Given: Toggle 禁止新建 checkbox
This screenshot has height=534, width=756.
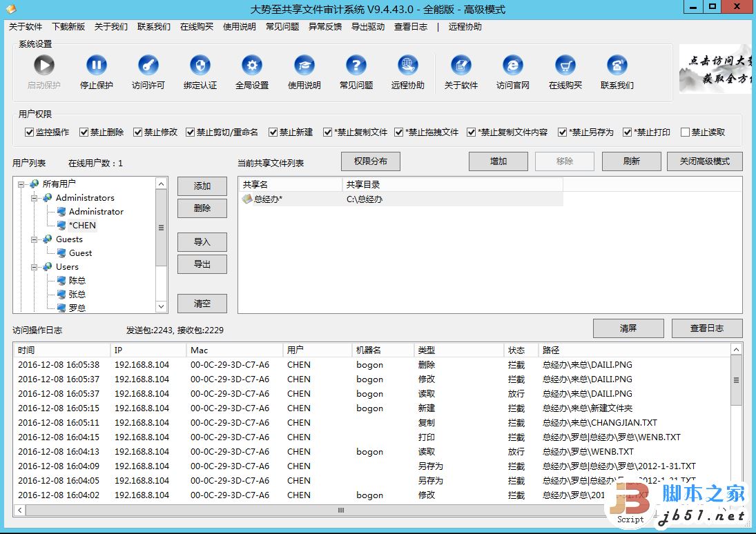Looking at the screenshot, I should [273, 132].
